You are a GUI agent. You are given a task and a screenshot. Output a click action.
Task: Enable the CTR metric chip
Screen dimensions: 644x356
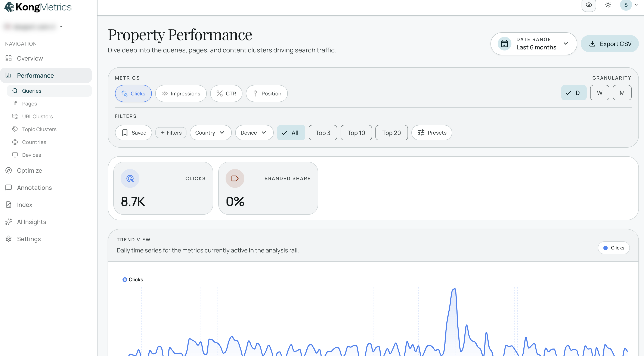[x=226, y=93]
